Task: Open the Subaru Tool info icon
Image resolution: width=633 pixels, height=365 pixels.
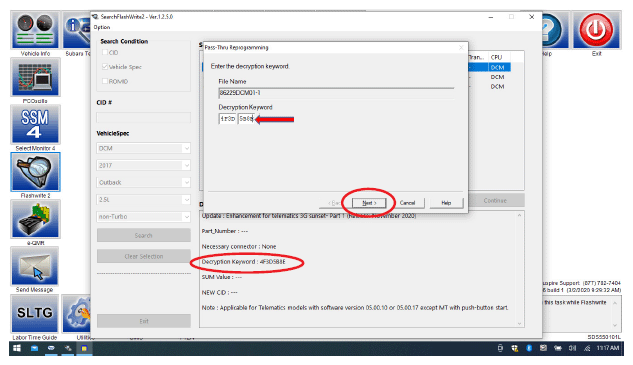Action: point(78,30)
